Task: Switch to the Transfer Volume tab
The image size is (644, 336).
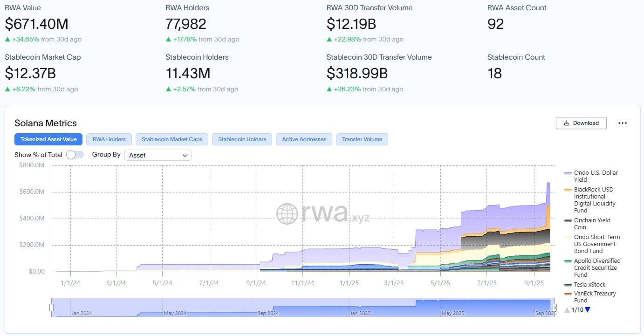Action: (362, 139)
